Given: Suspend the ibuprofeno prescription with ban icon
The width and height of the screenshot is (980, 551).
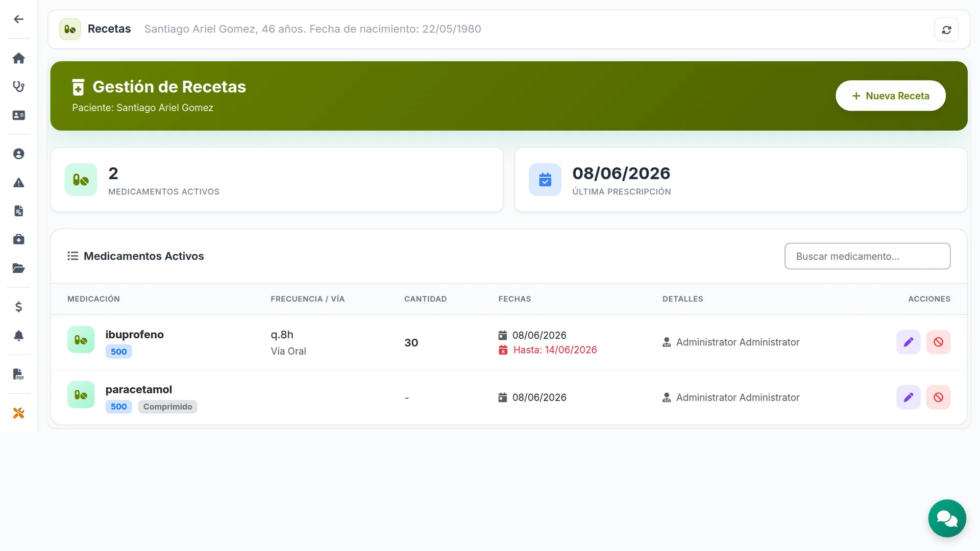Looking at the screenshot, I should [938, 342].
